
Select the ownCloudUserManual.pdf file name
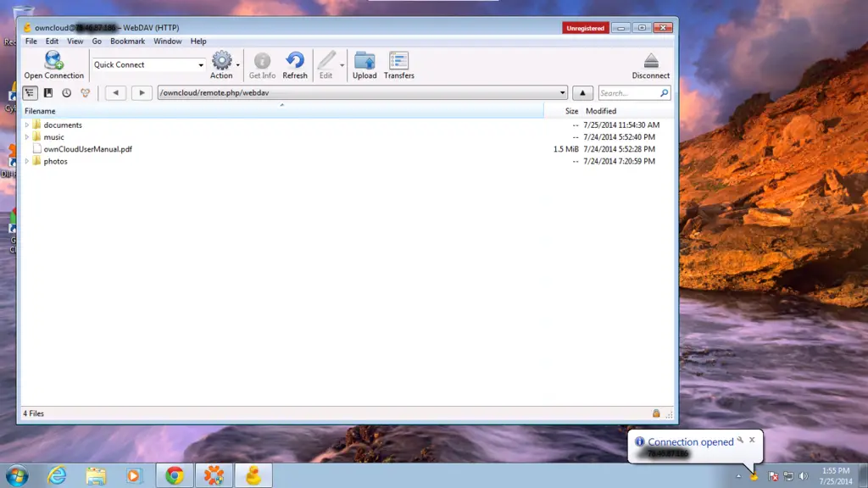coord(87,149)
